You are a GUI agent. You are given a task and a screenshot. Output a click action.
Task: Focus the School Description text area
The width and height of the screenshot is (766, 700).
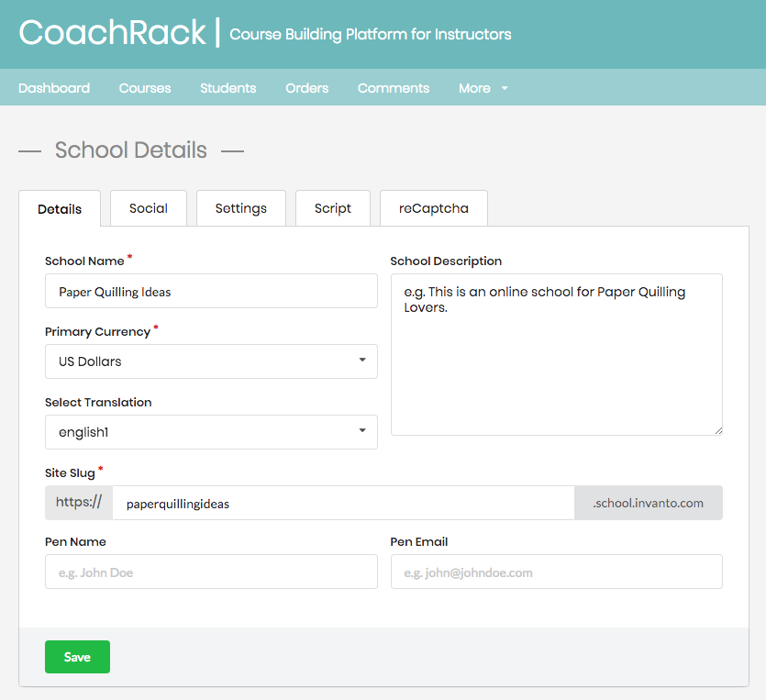point(556,354)
